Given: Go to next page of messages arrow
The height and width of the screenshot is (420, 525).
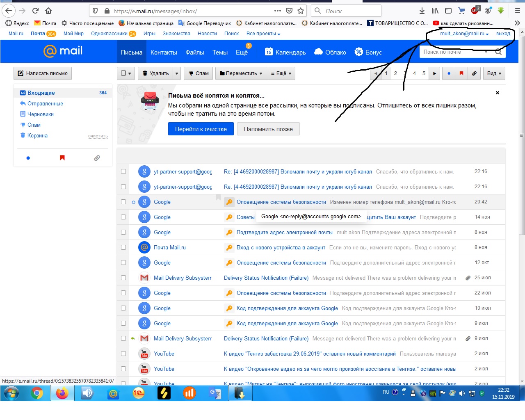Looking at the screenshot, I should (x=434, y=73).
